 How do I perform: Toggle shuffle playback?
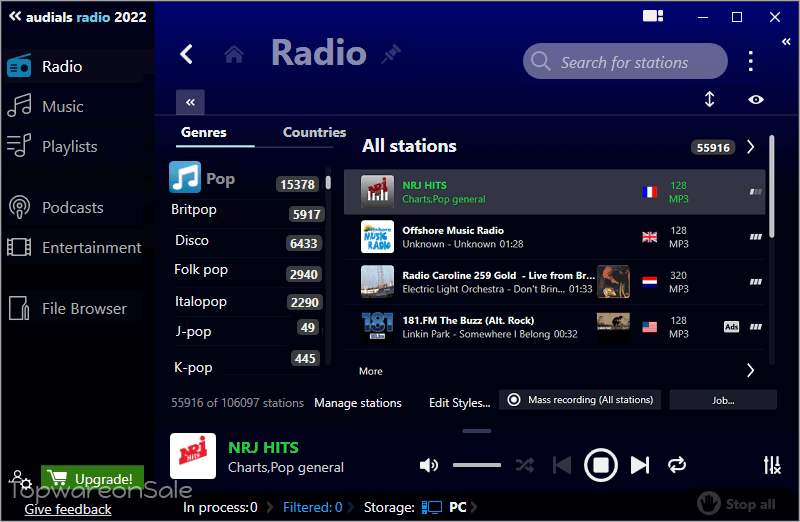coord(524,465)
